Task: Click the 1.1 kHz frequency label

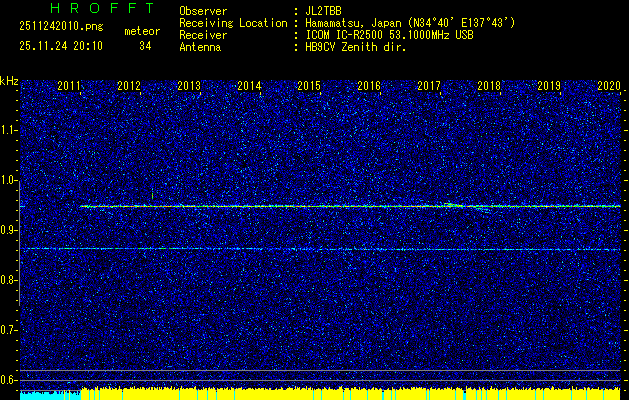Action: (x=9, y=130)
